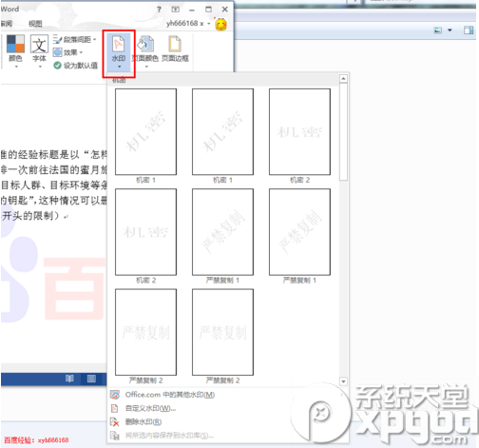Open the 水印 watermark dropdown button
This screenshot has height=448, width=479.
(x=119, y=52)
